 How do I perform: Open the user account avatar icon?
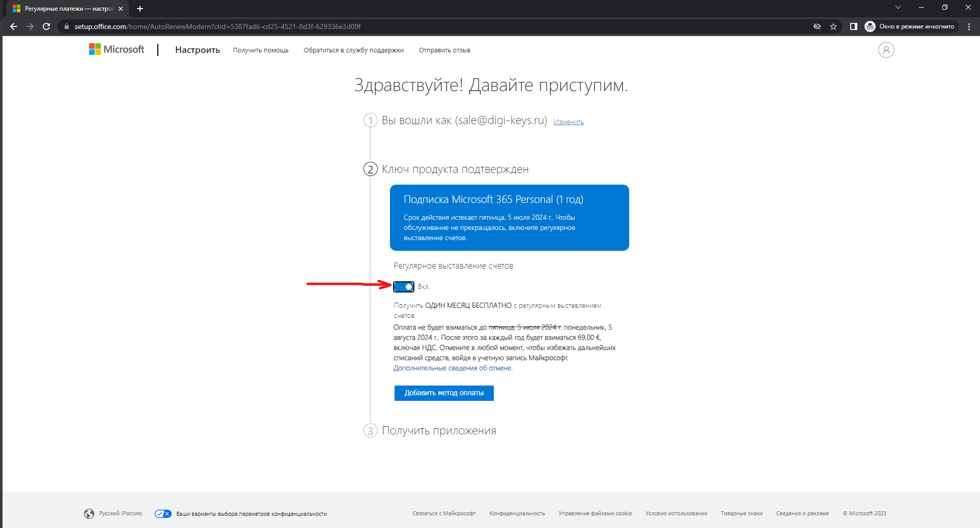click(x=886, y=50)
